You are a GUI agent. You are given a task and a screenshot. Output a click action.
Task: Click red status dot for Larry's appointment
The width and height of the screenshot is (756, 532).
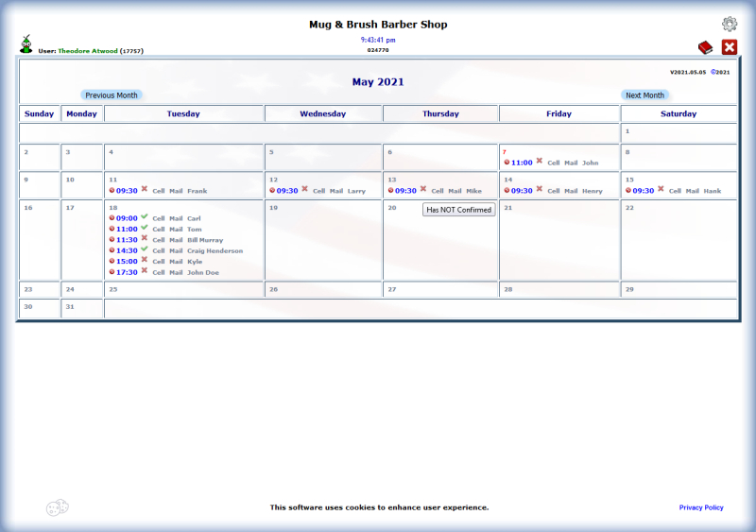pos(272,191)
